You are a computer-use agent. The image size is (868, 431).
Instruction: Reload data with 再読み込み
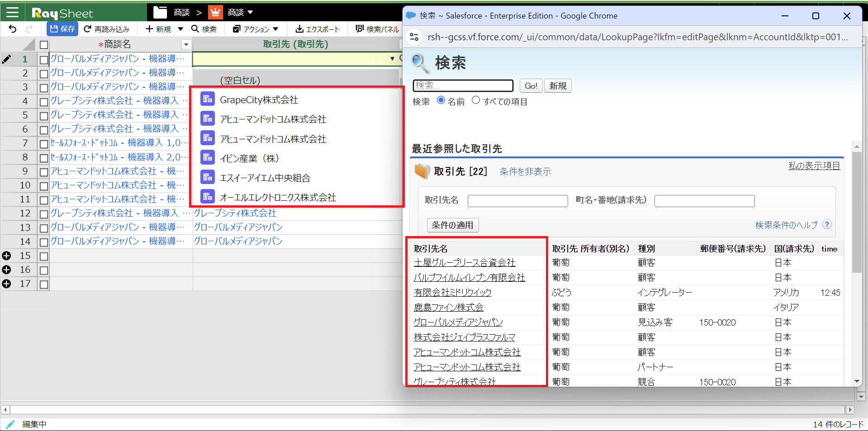click(107, 29)
